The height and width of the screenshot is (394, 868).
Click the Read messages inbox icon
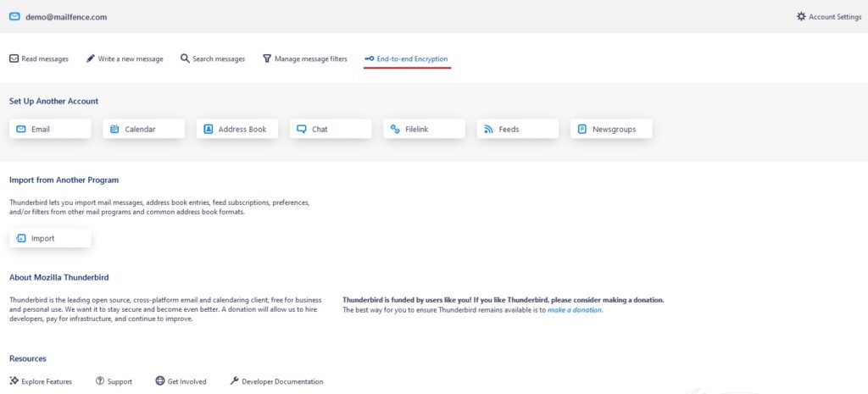(14, 58)
